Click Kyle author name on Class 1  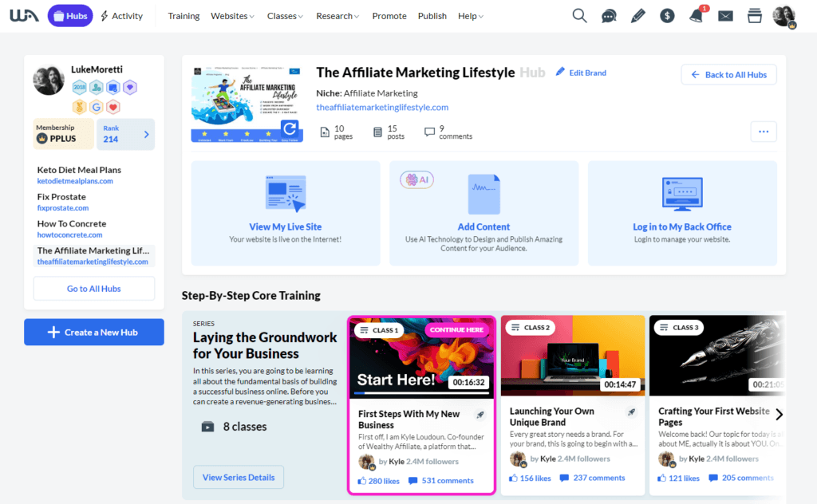point(397,461)
